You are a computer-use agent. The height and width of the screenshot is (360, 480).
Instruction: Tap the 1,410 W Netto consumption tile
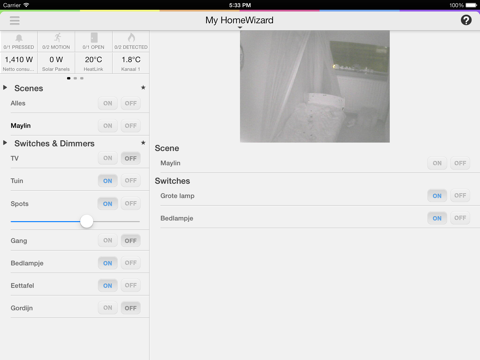pyautogui.click(x=19, y=63)
